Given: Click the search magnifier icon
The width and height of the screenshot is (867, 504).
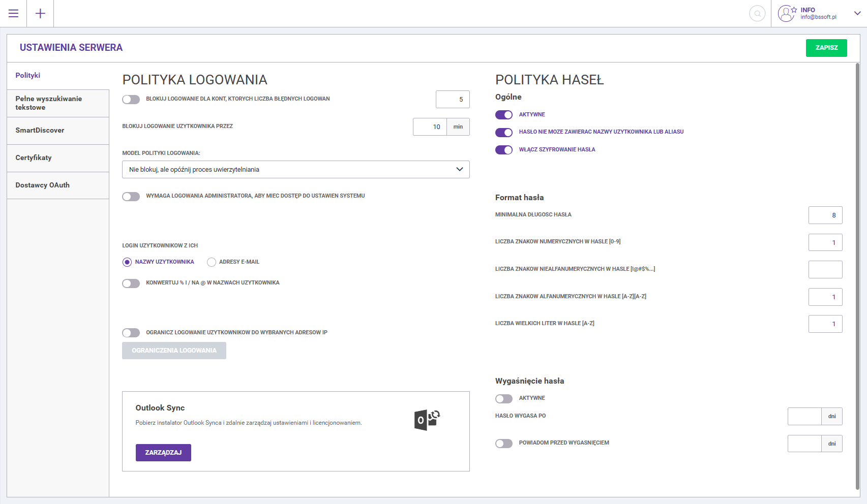Looking at the screenshot, I should [x=757, y=14].
